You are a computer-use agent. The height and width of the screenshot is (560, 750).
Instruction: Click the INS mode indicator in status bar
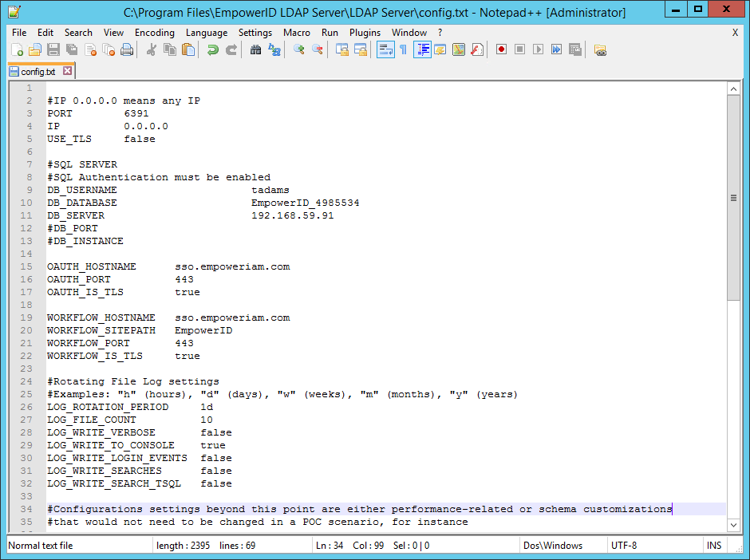point(713,546)
